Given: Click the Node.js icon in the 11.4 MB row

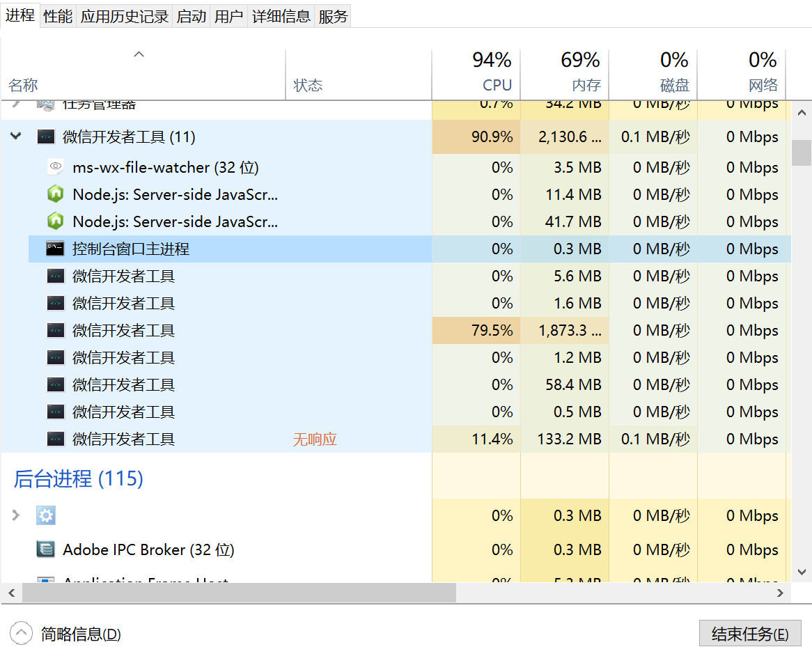Looking at the screenshot, I should click(x=56, y=194).
